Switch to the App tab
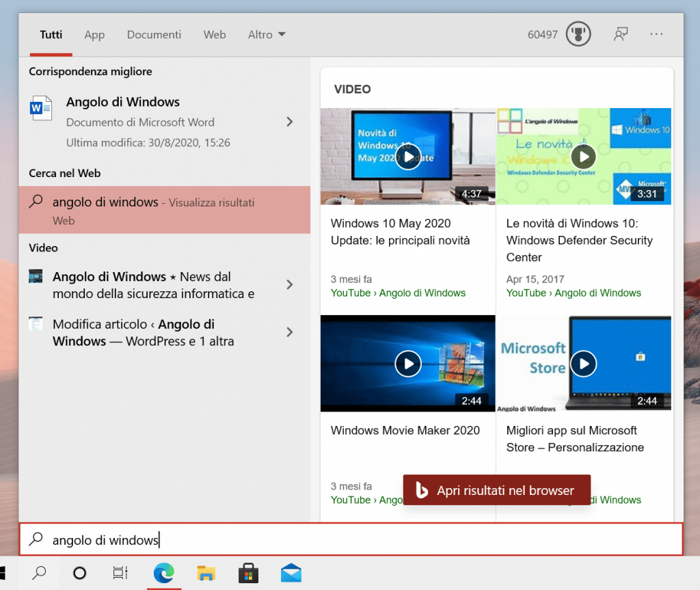Image resolution: width=700 pixels, height=590 pixels. (x=94, y=34)
